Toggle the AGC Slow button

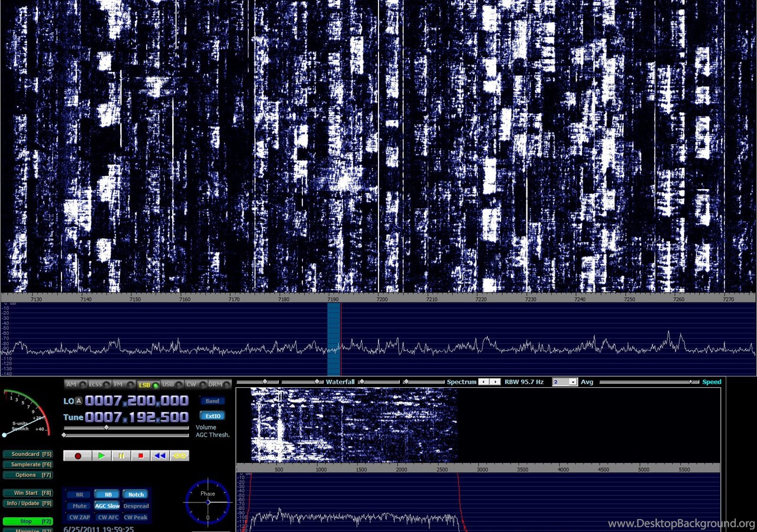click(108, 506)
